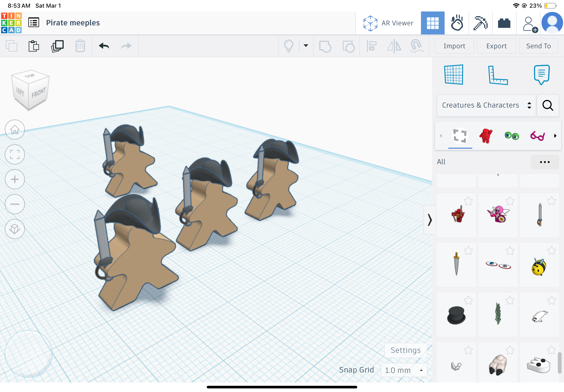Image resolution: width=564 pixels, height=392 pixels.
Task: Undo the last action
Action: (104, 46)
